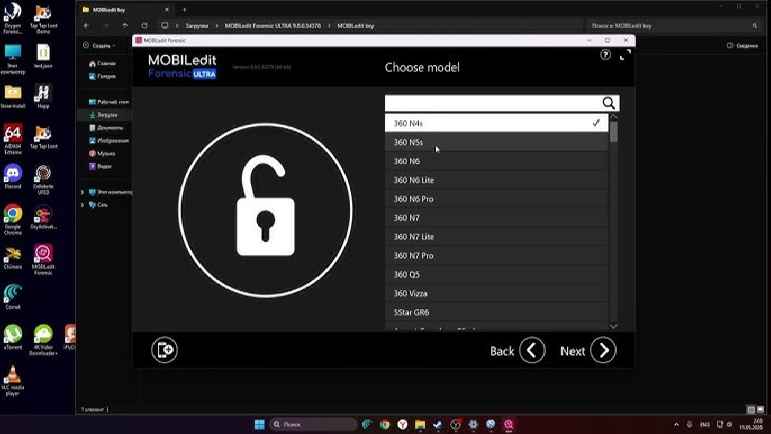Open the Discord desktop shortcut
This screenshot has width=771, height=434.
click(x=13, y=176)
